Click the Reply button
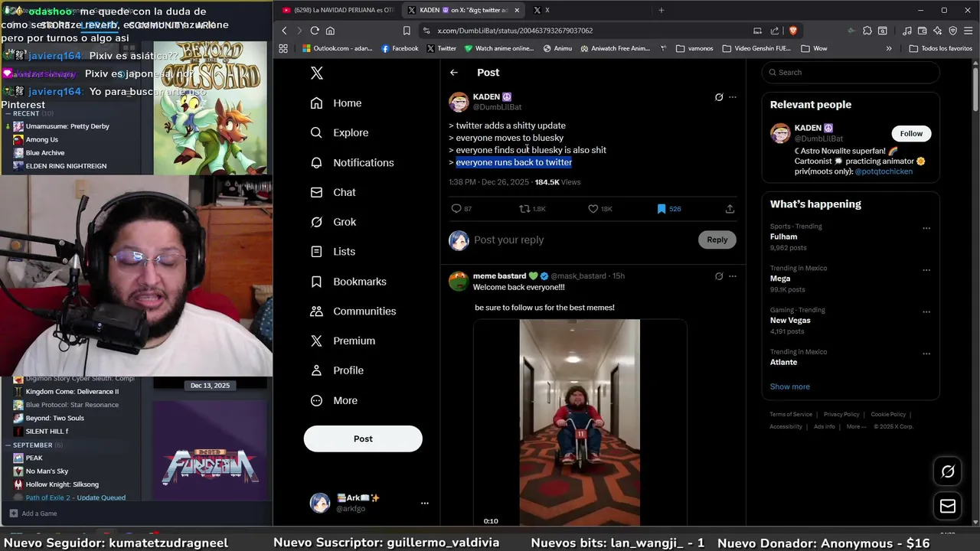 click(x=717, y=240)
